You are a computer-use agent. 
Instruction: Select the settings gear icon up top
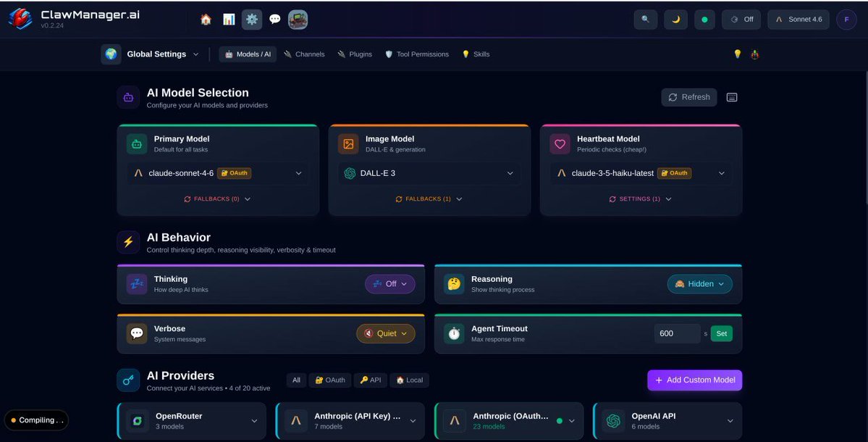coord(251,19)
